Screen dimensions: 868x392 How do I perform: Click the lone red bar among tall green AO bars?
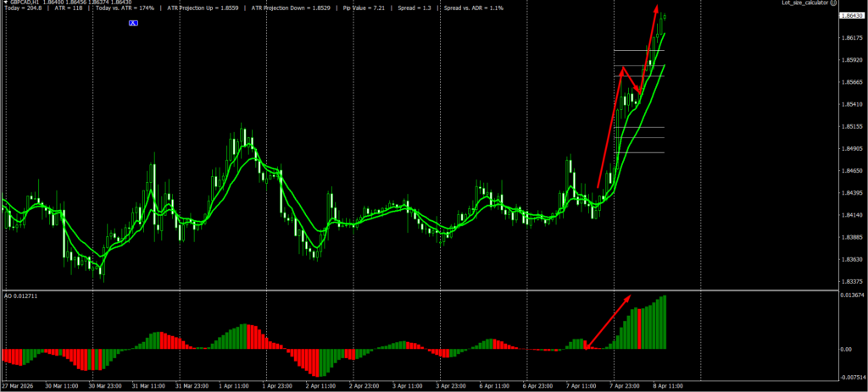point(639,330)
